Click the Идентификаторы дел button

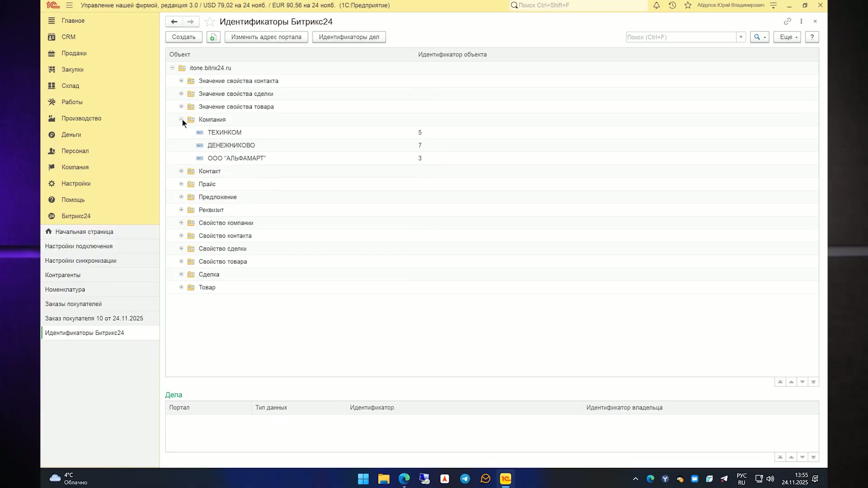coord(349,37)
